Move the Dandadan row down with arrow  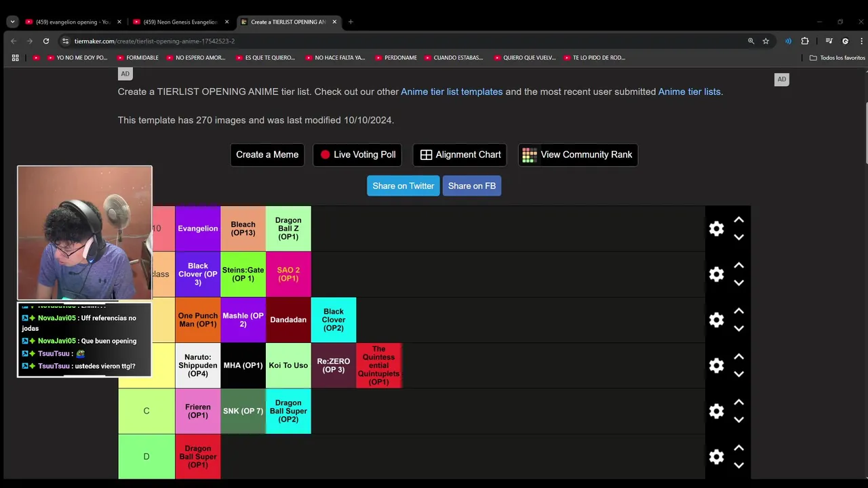[738, 329]
